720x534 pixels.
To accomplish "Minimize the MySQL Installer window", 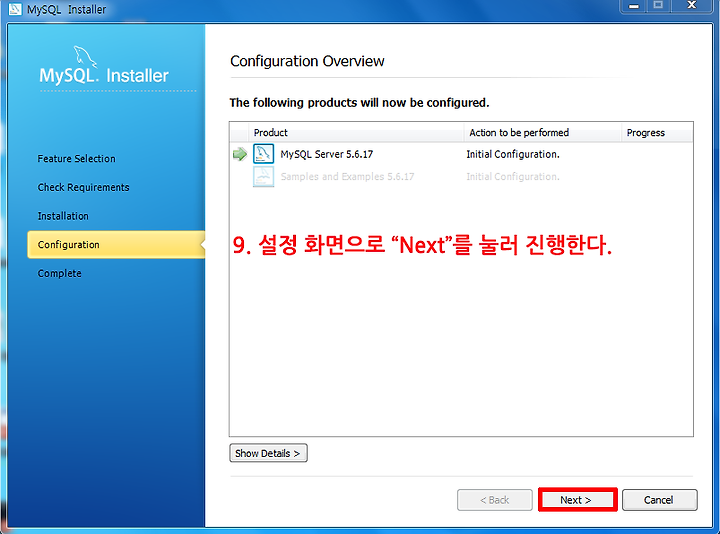I will pos(634,6).
